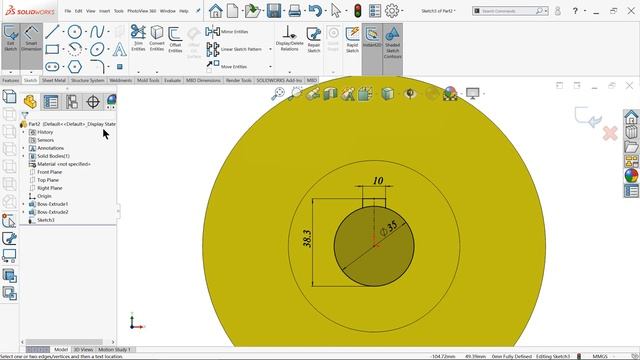
Task: Click confirm sketch corner icon
Action: (588, 117)
